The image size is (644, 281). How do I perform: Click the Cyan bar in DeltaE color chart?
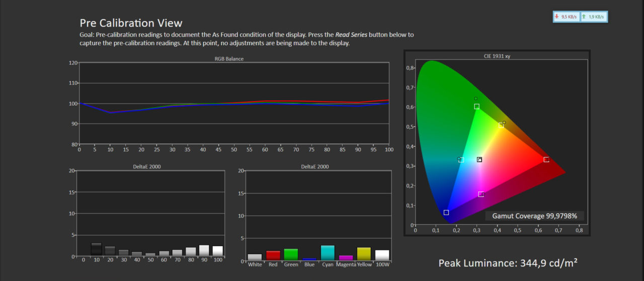(328, 253)
